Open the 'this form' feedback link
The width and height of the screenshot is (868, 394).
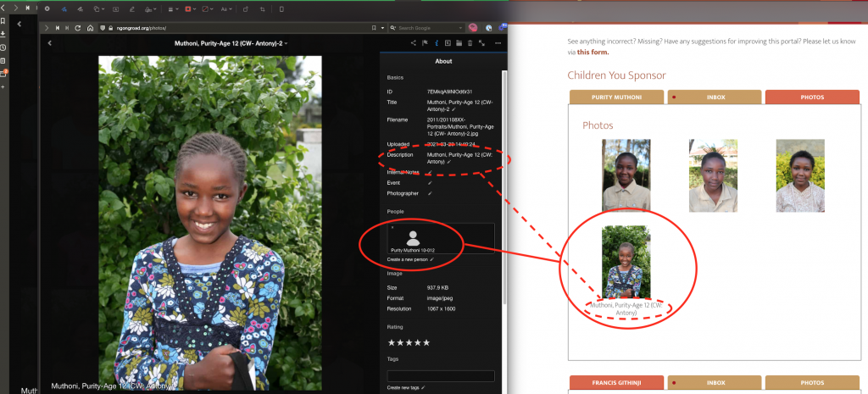593,52
